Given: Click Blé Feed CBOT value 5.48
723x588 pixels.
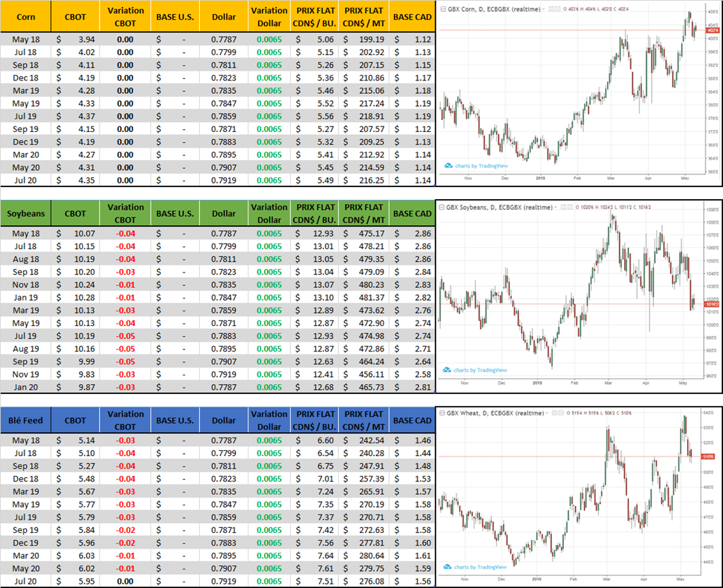Looking at the screenshot, I should (86, 479).
